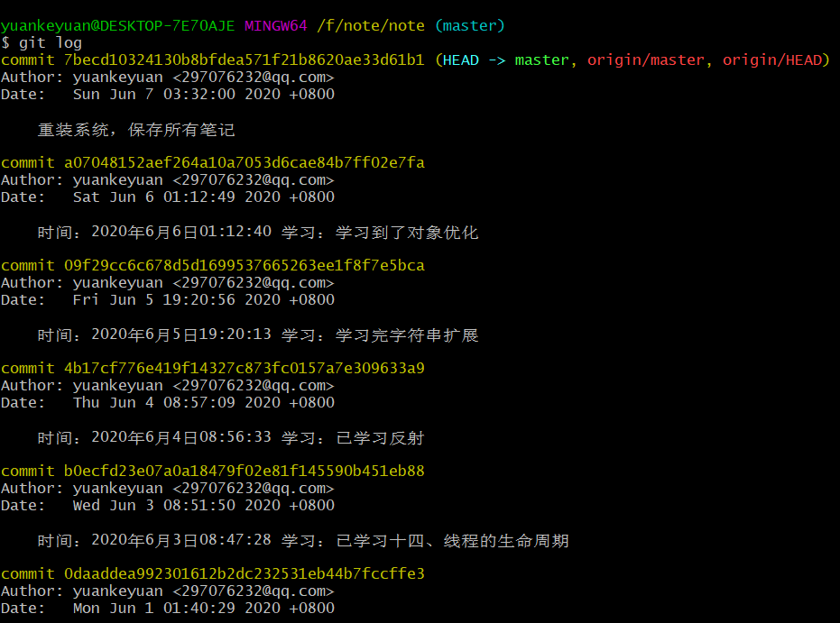This screenshot has width=840, height=623.
Task: Click date 'Sun Jun 7 03:32:00 2020 +0800'
Action: [204, 94]
